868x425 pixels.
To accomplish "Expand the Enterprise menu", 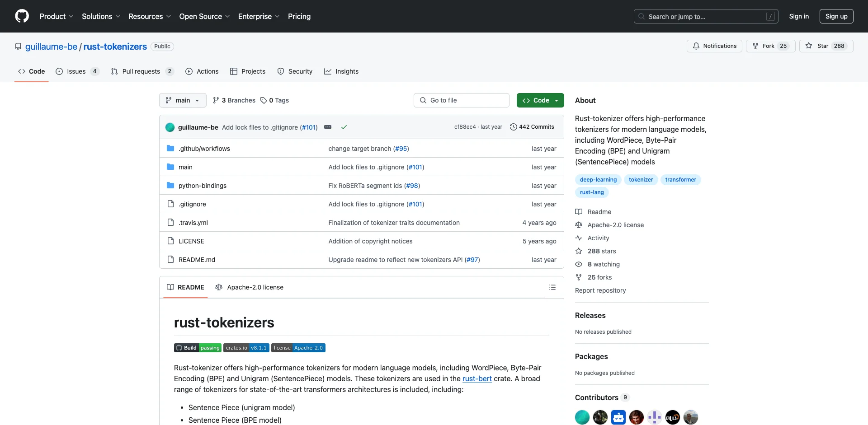I will pos(259,16).
